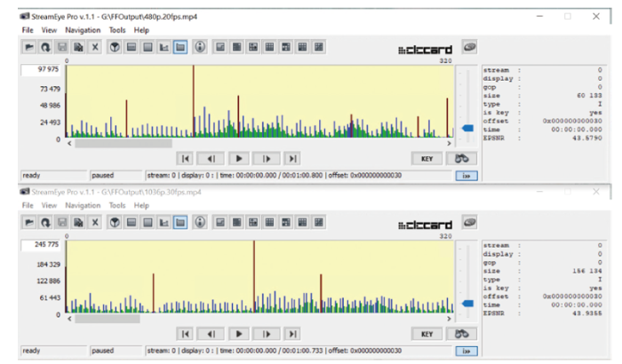Image resolution: width=622 pixels, height=364 pixels.
Task: Click the binoculars find icon in 480p.20fps window
Action: coord(463,158)
